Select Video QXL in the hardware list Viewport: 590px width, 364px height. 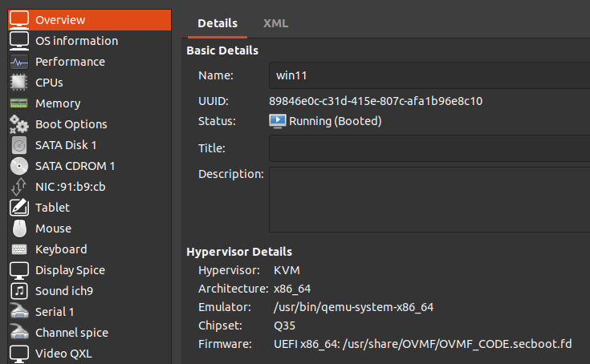click(x=64, y=353)
